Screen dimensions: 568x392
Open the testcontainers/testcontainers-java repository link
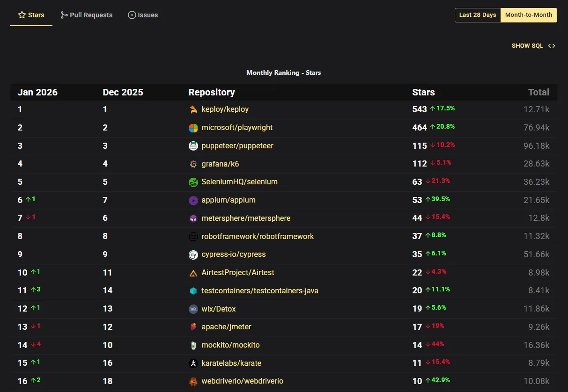point(260,290)
